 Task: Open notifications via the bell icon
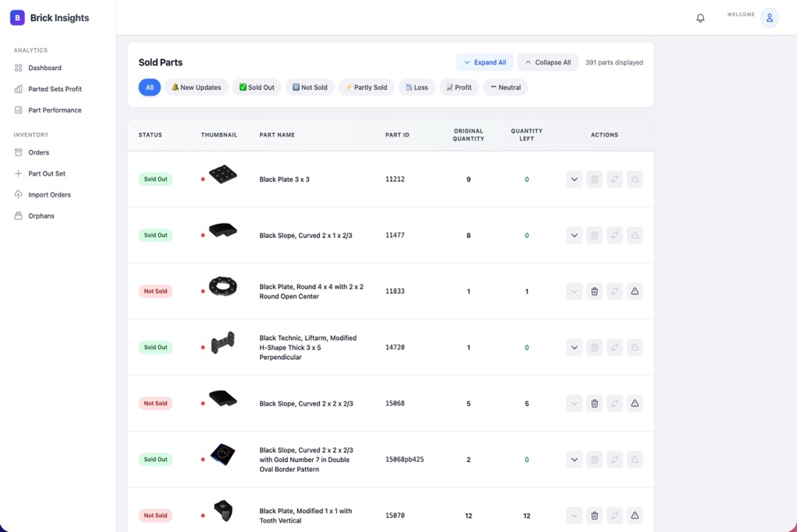click(700, 16)
